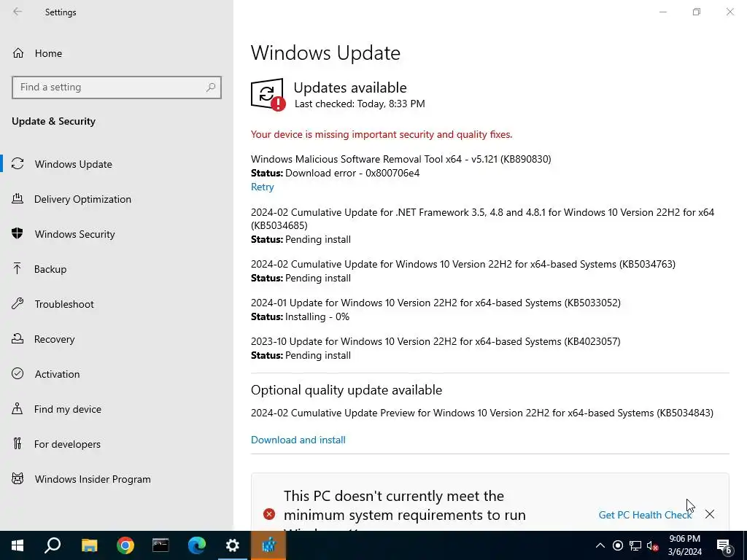
Task: Click the Activation checkmark circle icon
Action: coord(18,373)
